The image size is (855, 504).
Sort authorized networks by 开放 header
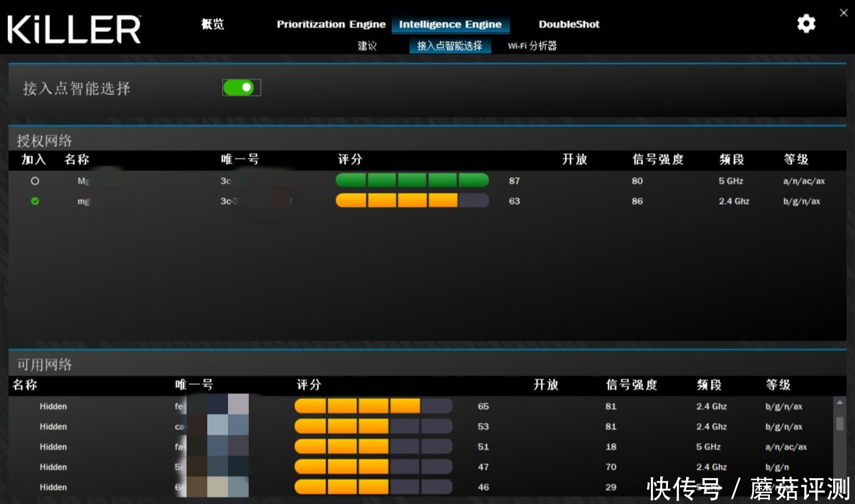pyautogui.click(x=575, y=160)
